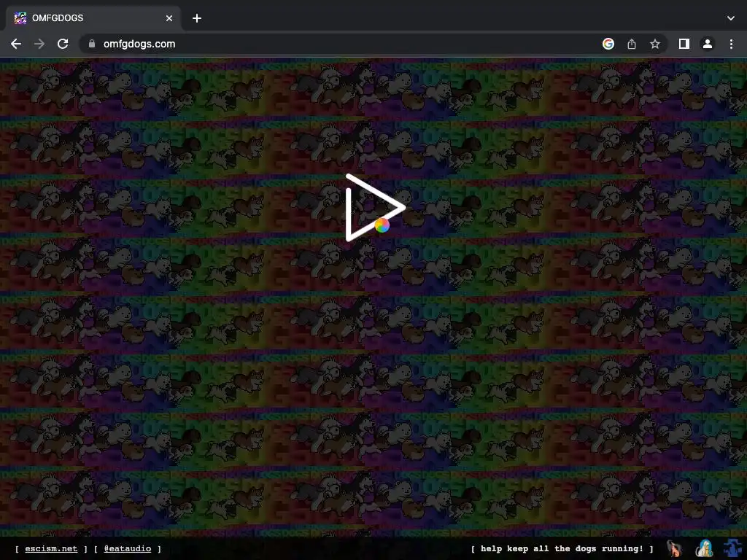Click the white dog in blue circle icon
The width and height of the screenshot is (747, 560).
click(705, 548)
